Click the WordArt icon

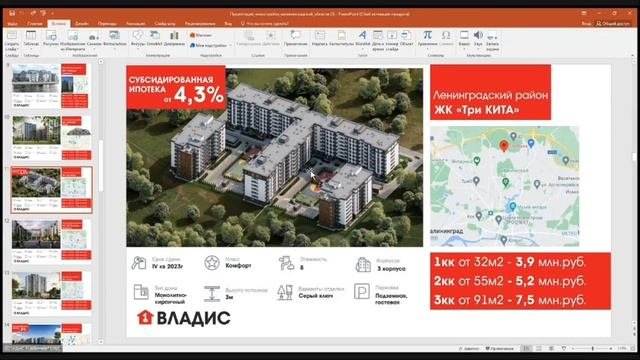tap(362, 35)
